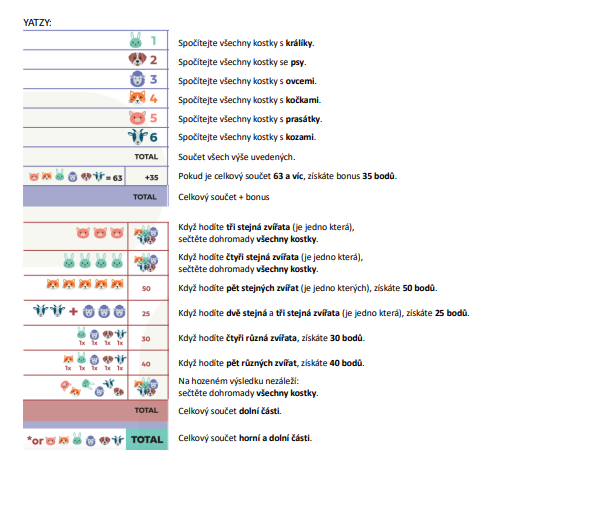Click the 25 points full house cell
Viewport: 600px width, 511px height.
(x=148, y=313)
